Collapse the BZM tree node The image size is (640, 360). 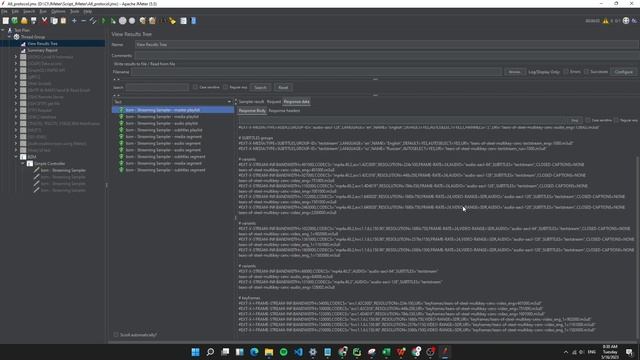coord(16,157)
